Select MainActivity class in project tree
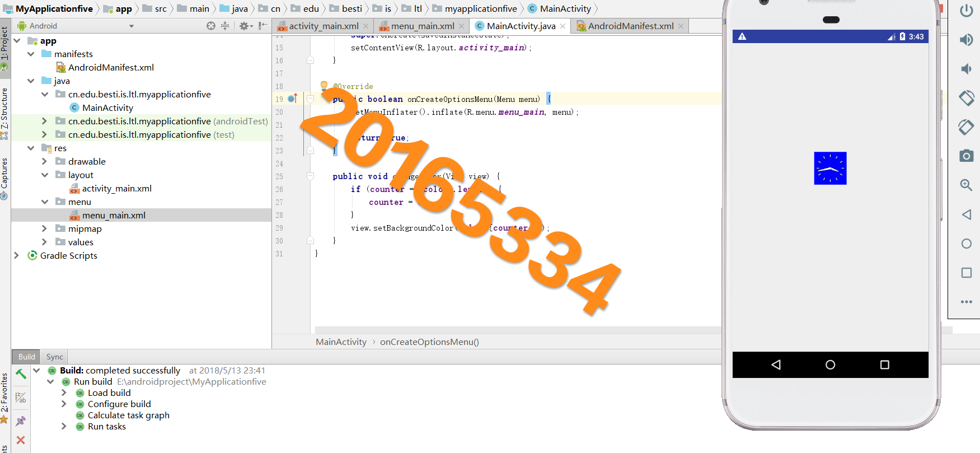Viewport: 980px width, 453px height. pyautogui.click(x=107, y=108)
